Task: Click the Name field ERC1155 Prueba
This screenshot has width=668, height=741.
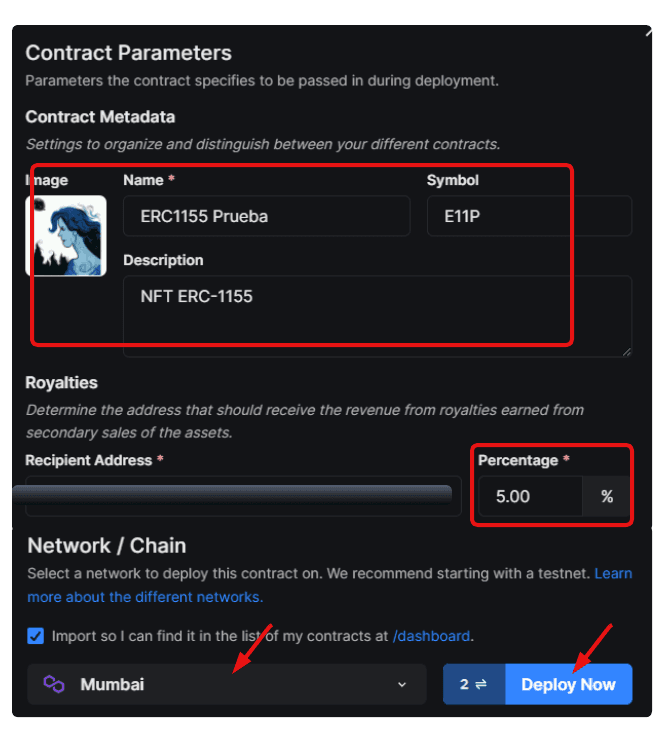Action: pos(267,216)
